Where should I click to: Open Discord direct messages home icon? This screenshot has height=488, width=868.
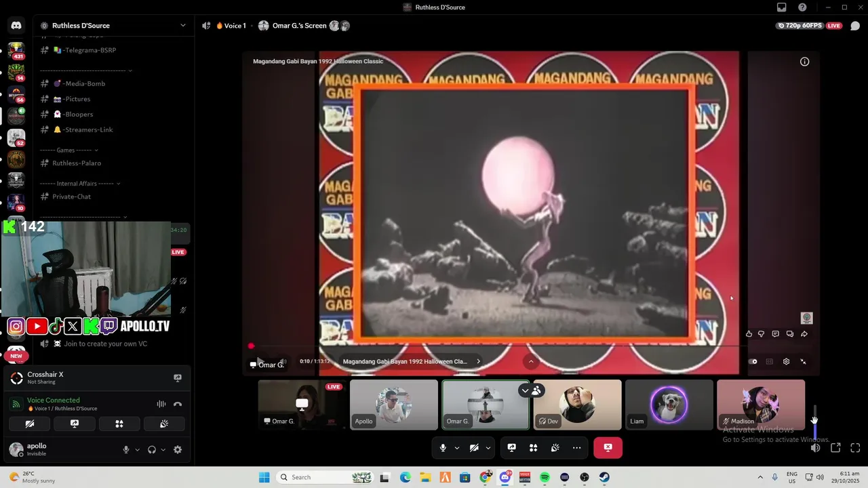pos(16,26)
